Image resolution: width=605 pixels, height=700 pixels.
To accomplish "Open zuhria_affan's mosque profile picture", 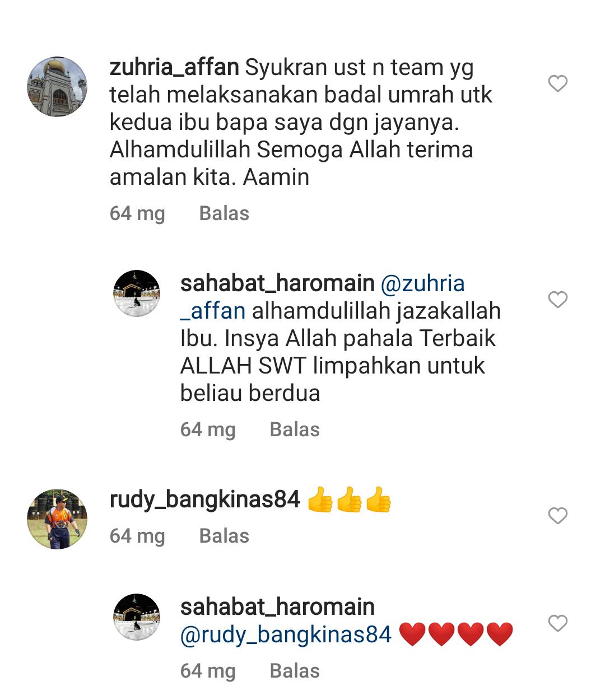I will click(x=57, y=87).
